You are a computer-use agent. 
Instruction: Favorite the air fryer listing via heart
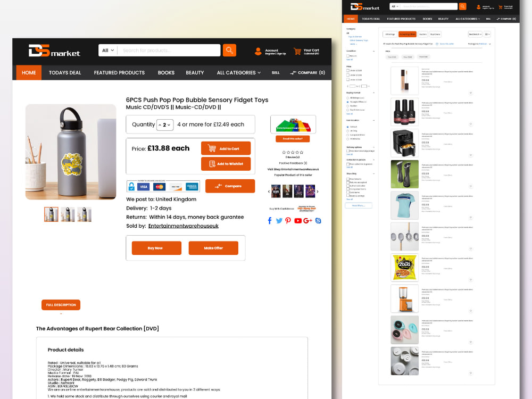(471, 155)
